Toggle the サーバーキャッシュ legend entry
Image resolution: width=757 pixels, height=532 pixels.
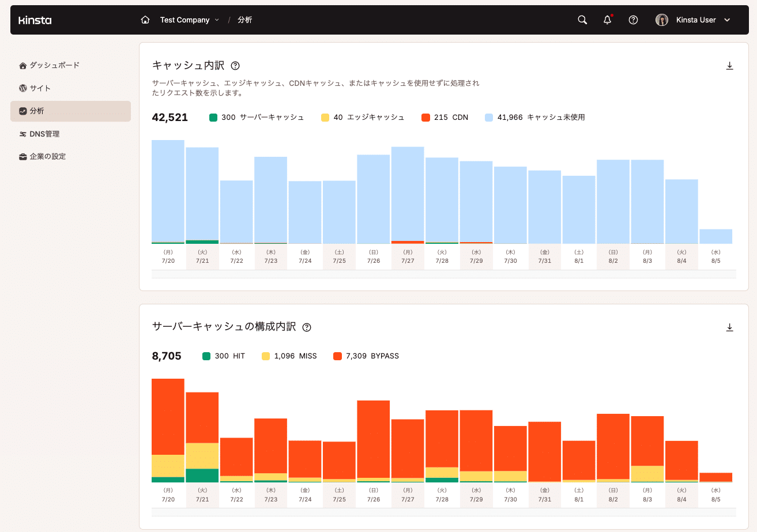[257, 117]
